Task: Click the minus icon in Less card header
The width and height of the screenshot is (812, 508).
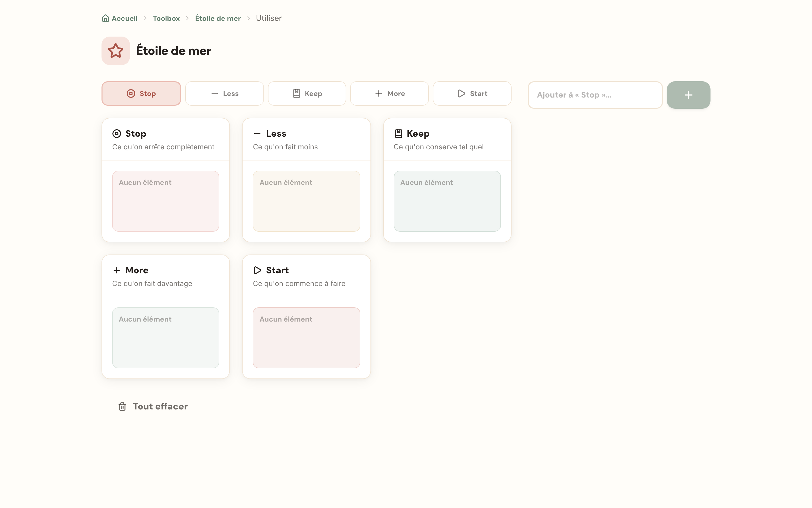Action: pos(257,134)
